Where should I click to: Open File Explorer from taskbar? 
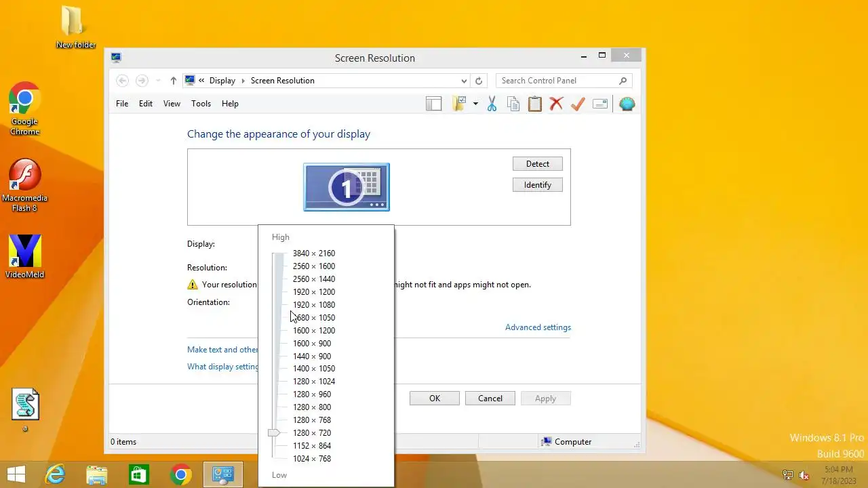click(x=97, y=474)
